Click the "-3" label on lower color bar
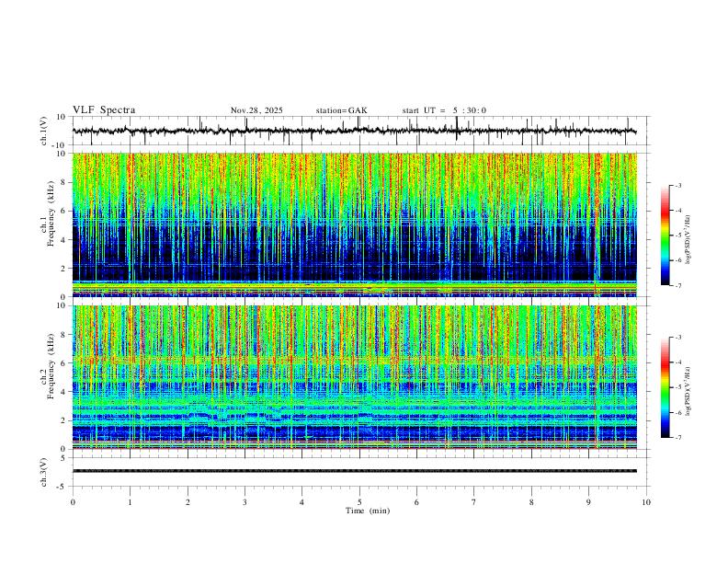Screen dimensions: 728x563 click(x=678, y=338)
